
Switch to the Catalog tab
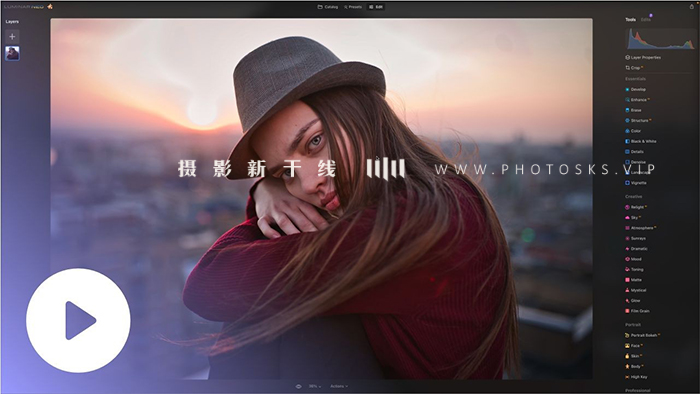coord(328,7)
